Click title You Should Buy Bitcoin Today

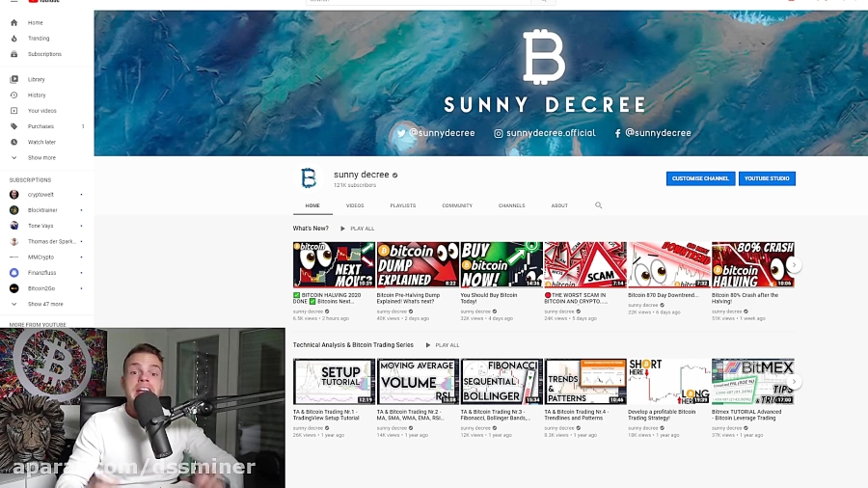489,298
